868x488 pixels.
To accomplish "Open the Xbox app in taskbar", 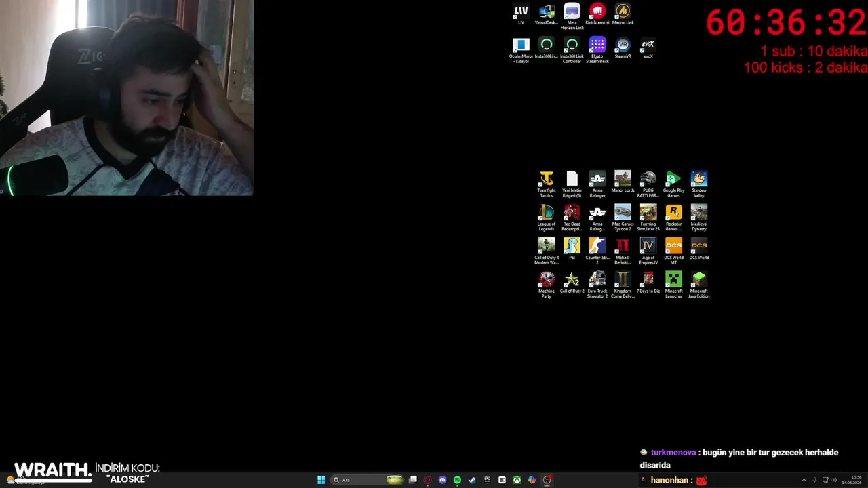I will [x=517, y=480].
